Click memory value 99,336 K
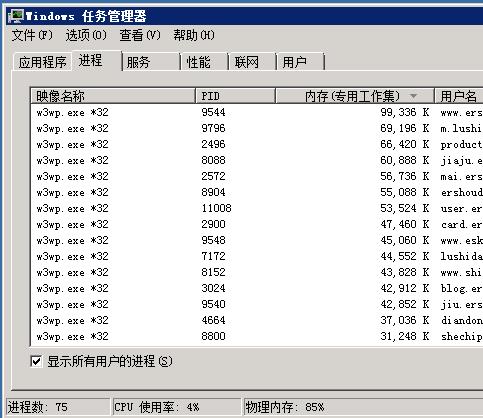483x418 pixels. (x=405, y=112)
